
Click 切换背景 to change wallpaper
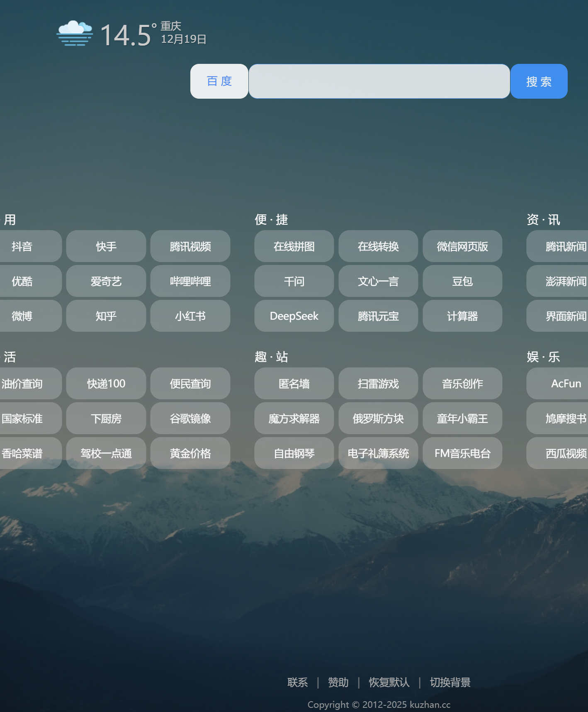(450, 682)
